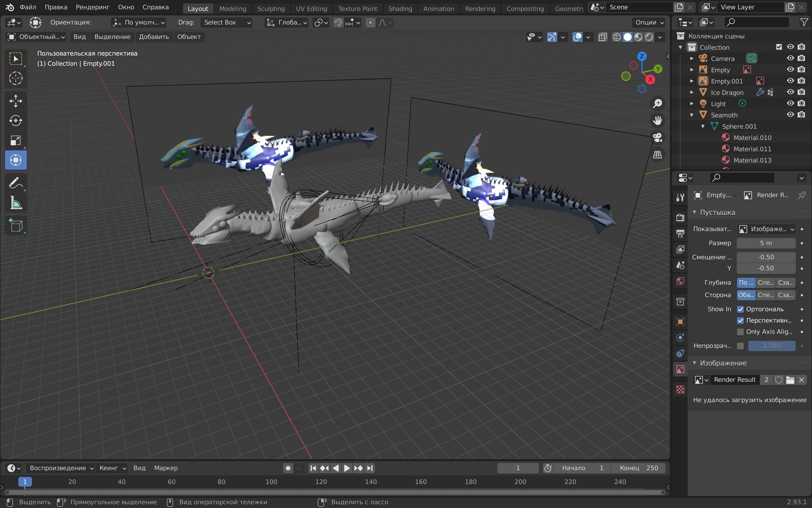Unlink the Render Result image
This screenshot has width=812, height=508.
(x=801, y=380)
